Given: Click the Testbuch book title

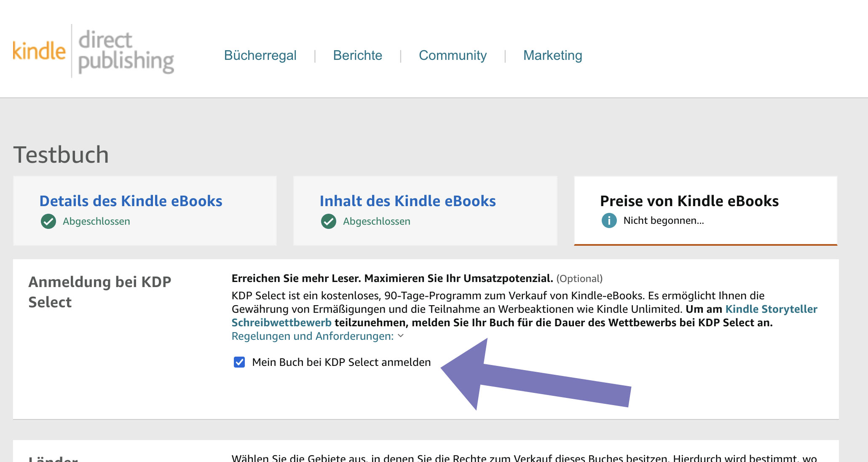Looking at the screenshot, I should (x=61, y=155).
